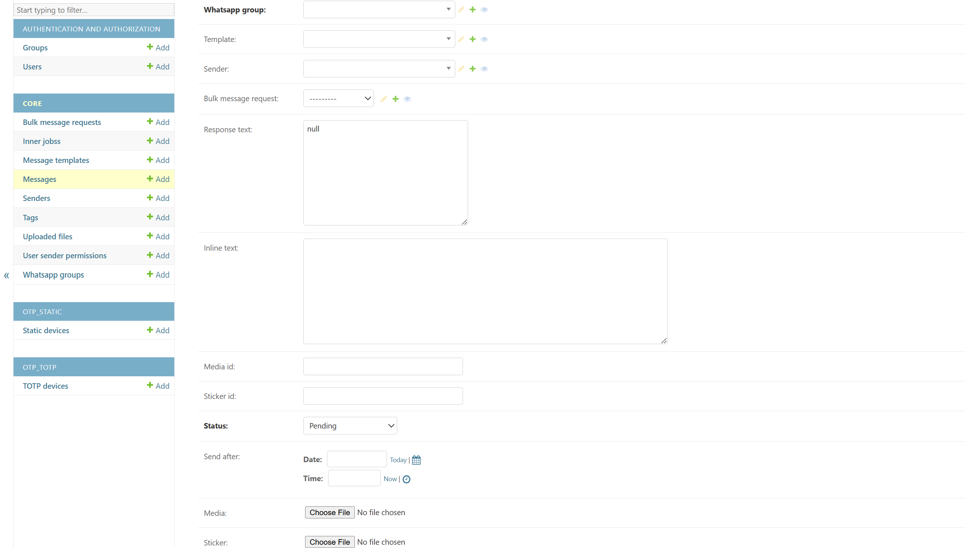Go to Message templates in sidebar
980x548 pixels.
click(56, 160)
